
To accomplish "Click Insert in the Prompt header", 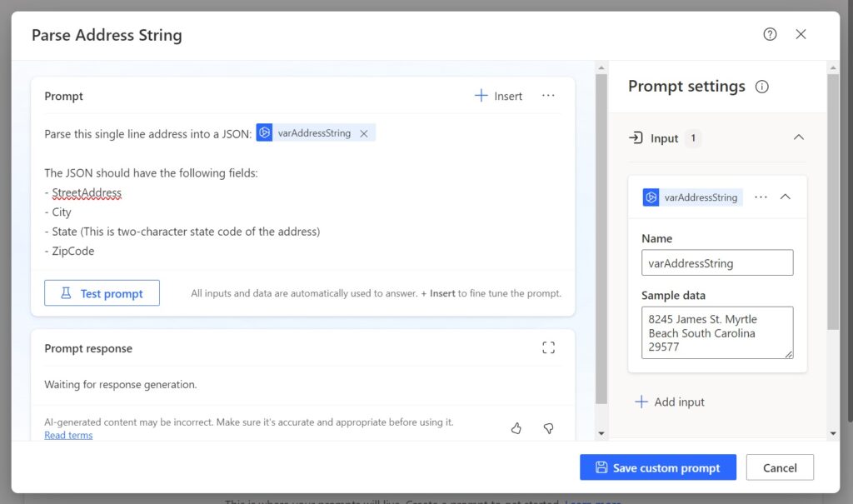I will click(498, 97).
